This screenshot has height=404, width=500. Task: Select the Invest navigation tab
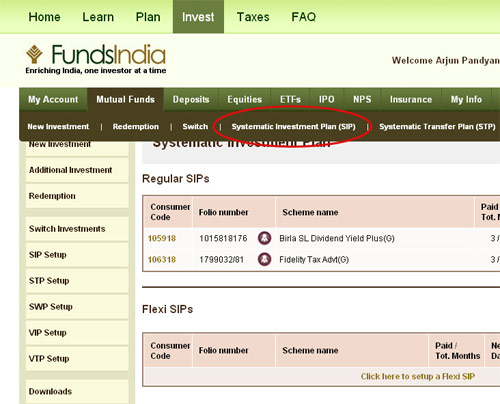198,17
